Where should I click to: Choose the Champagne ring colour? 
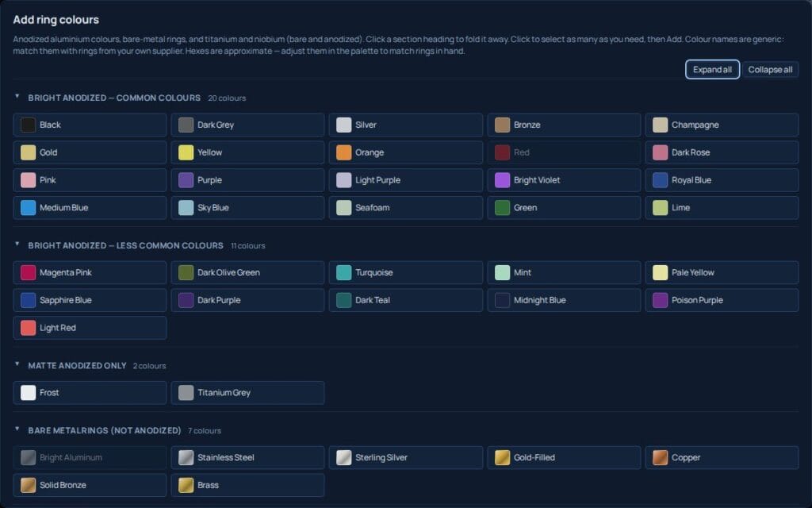click(x=722, y=125)
